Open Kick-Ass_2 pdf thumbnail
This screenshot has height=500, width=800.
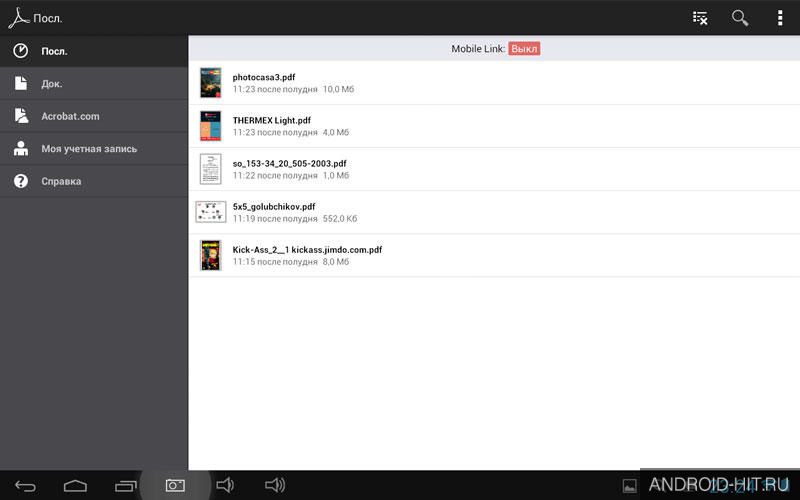(x=211, y=255)
